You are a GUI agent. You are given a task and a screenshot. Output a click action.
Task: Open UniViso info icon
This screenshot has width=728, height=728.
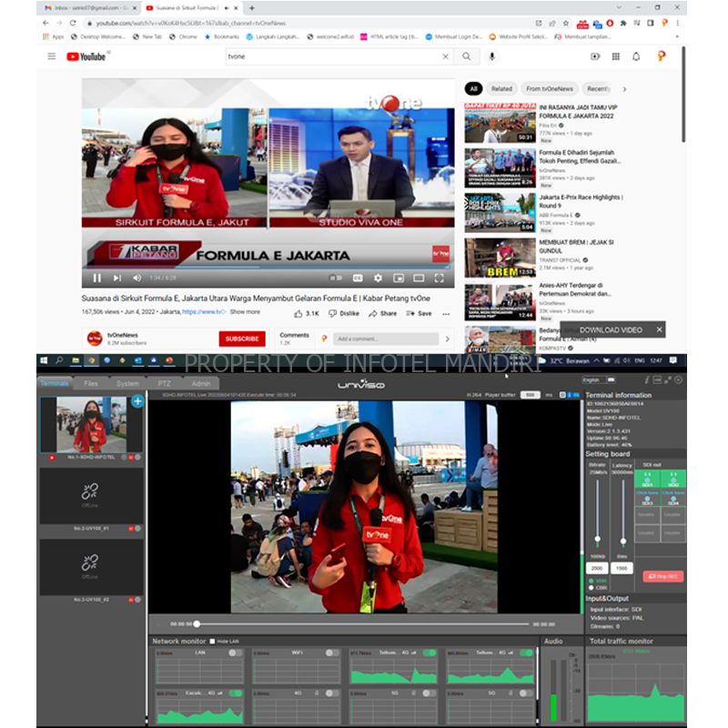646,379
